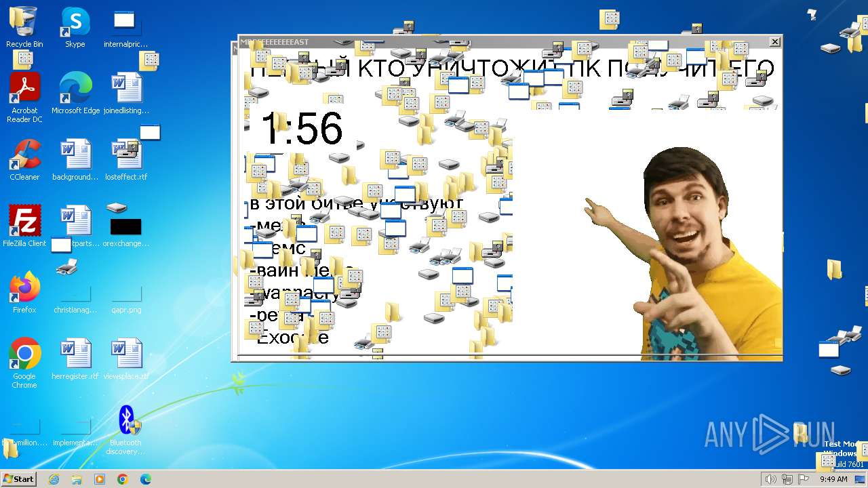The image size is (868, 488).
Task: Open the losteffect.rtf document
Action: point(126,160)
